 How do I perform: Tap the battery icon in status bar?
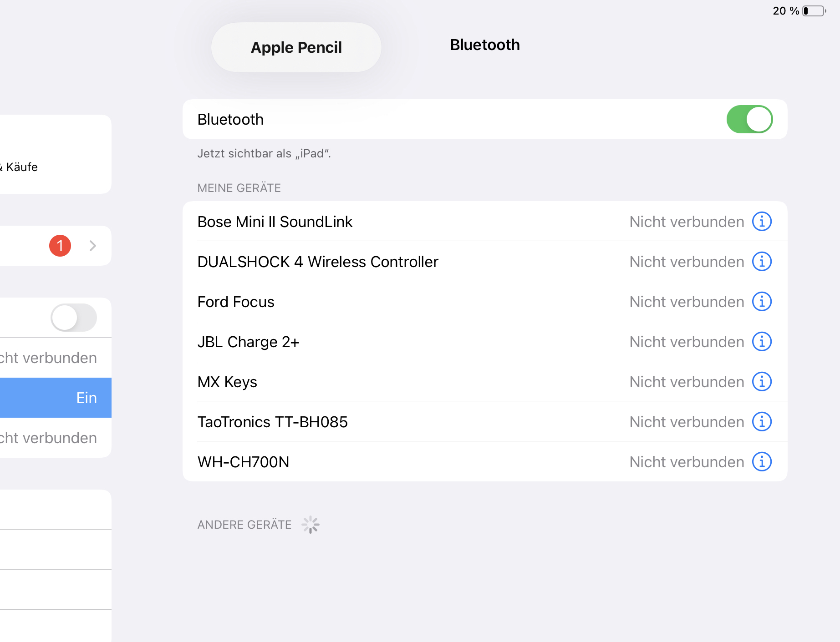(x=814, y=11)
